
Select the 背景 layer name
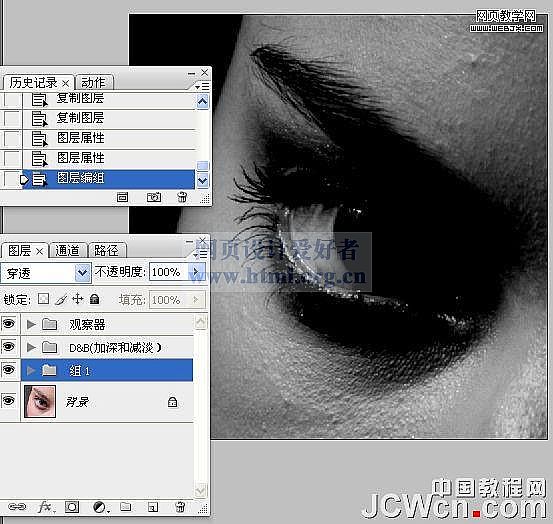click(77, 402)
